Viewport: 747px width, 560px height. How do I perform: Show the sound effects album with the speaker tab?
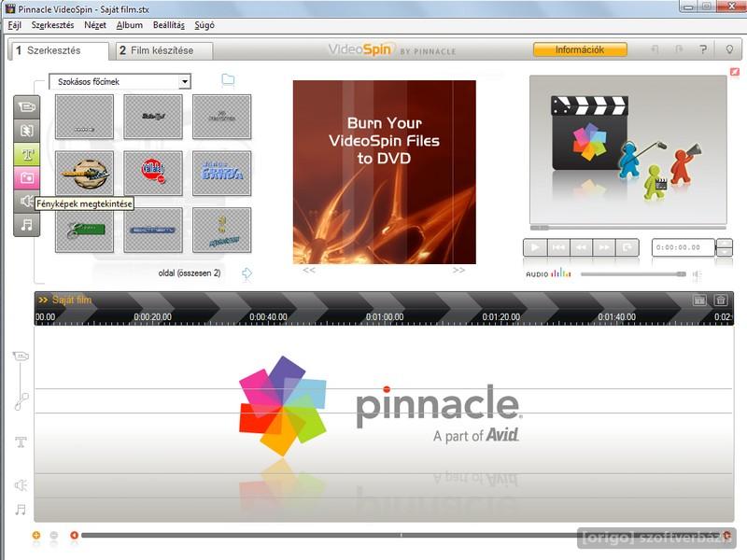26,201
